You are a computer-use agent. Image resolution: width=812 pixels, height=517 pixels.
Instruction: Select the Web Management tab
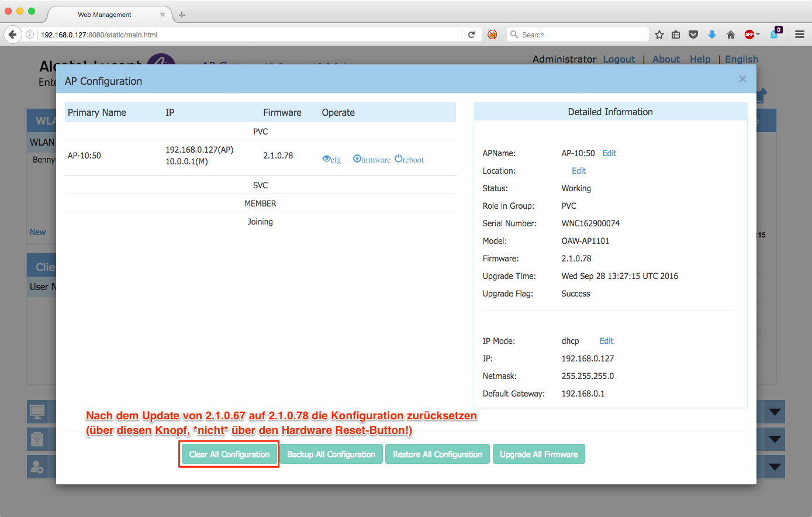tap(105, 15)
